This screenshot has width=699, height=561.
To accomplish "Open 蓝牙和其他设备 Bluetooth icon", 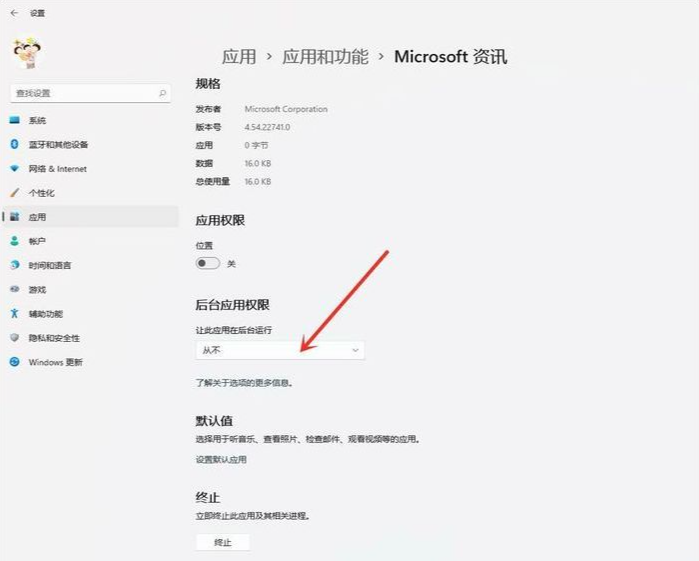I will point(15,144).
